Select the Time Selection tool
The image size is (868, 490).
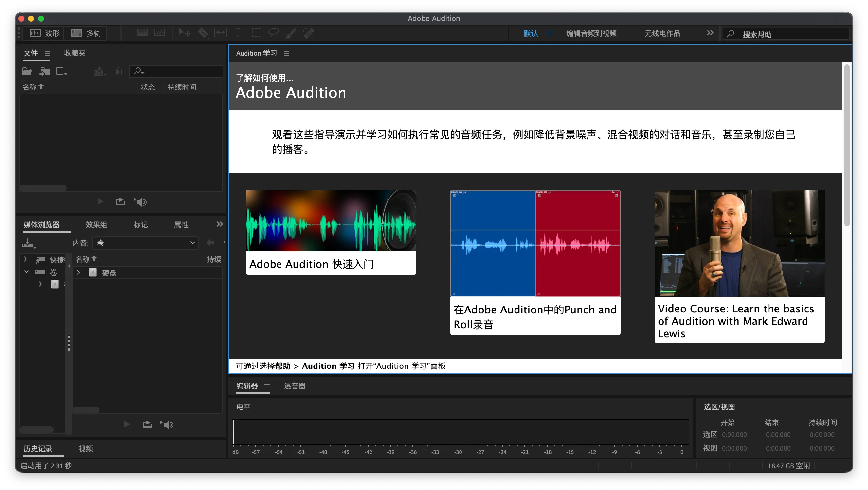(x=238, y=33)
